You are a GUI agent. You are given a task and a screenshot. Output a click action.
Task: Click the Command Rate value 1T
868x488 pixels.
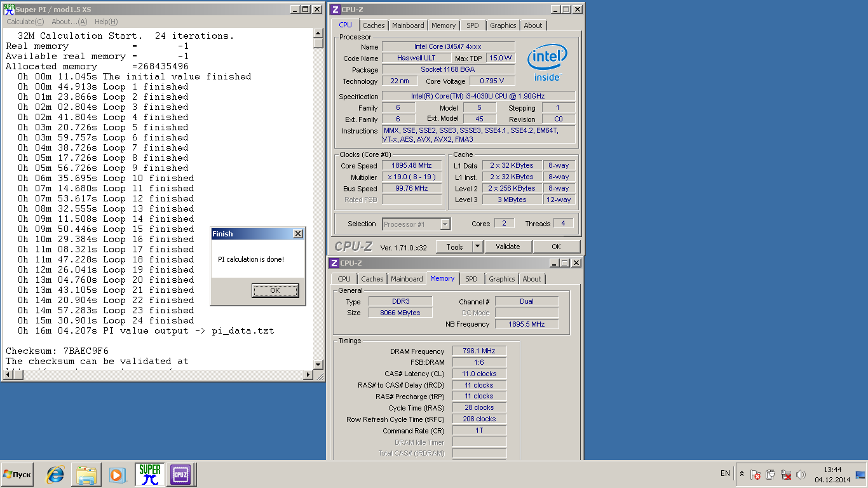click(479, 430)
